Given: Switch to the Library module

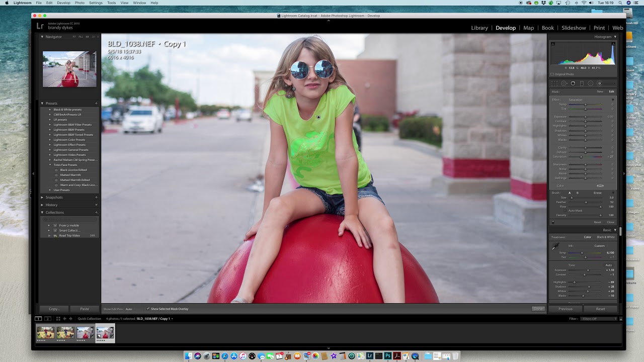Looking at the screenshot, I should click(x=479, y=28).
